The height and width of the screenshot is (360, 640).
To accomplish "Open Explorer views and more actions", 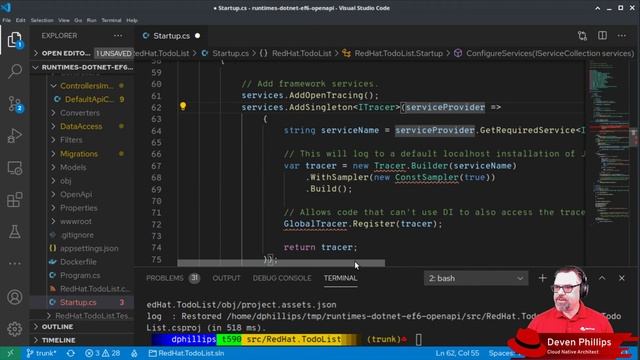I will pos(118,36).
